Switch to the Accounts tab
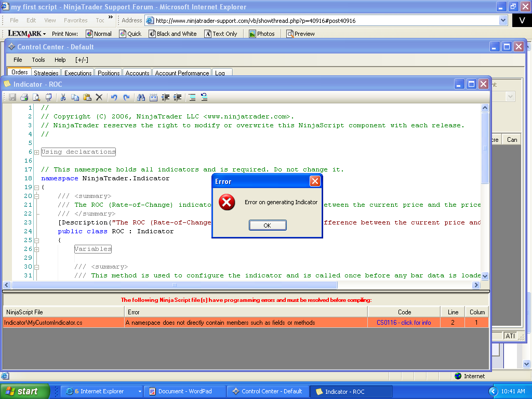Viewport: 532px width, 399px height. (x=137, y=73)
